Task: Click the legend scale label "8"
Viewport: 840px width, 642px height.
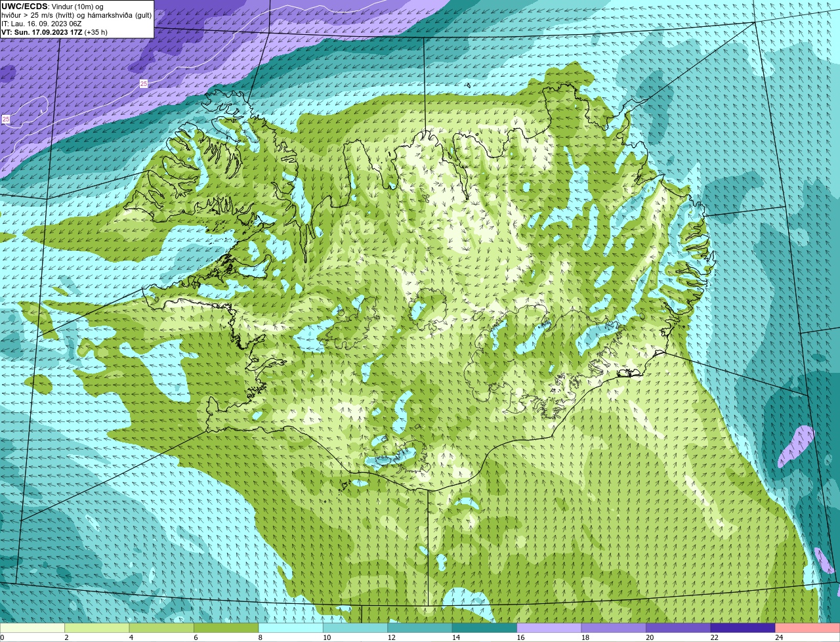Action: pos(260,637)
